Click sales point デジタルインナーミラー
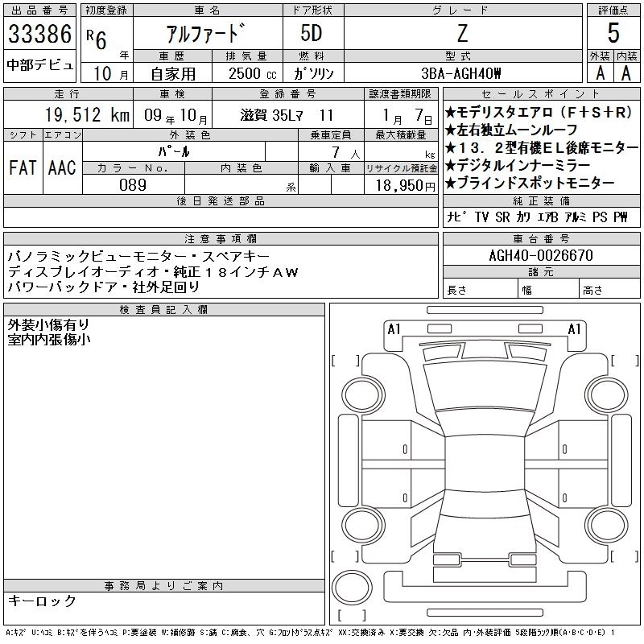 (x=518, y=165)
